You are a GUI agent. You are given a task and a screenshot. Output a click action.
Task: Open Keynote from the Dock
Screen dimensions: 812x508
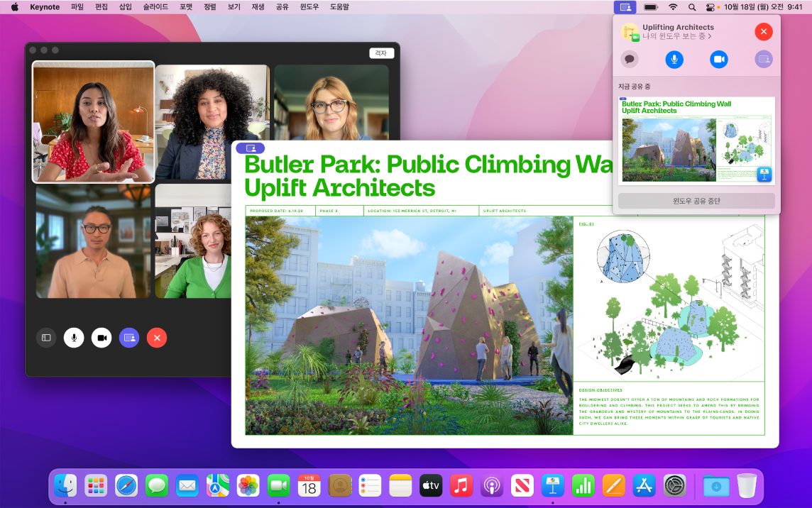click(x=552, y=486)
